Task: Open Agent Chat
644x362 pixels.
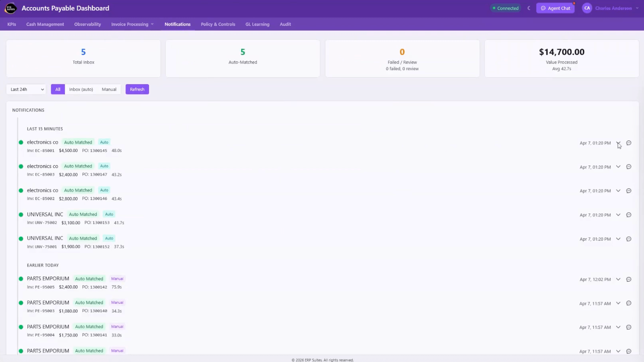Action: click(555, 8)
